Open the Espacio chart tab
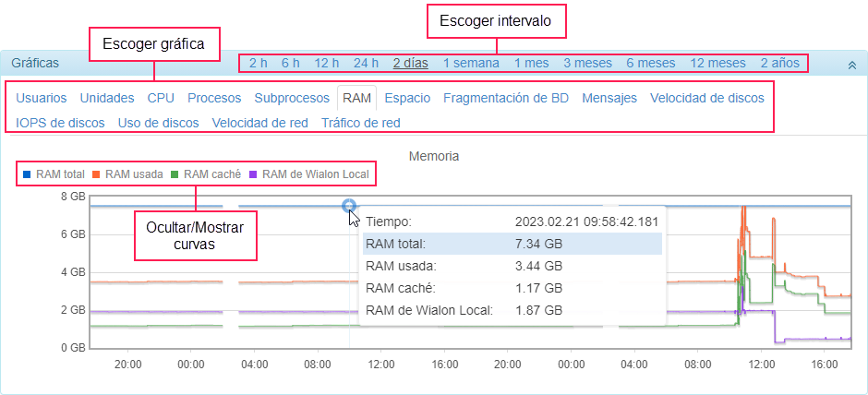Screen dimensions: 868x395 coord(407,98)
